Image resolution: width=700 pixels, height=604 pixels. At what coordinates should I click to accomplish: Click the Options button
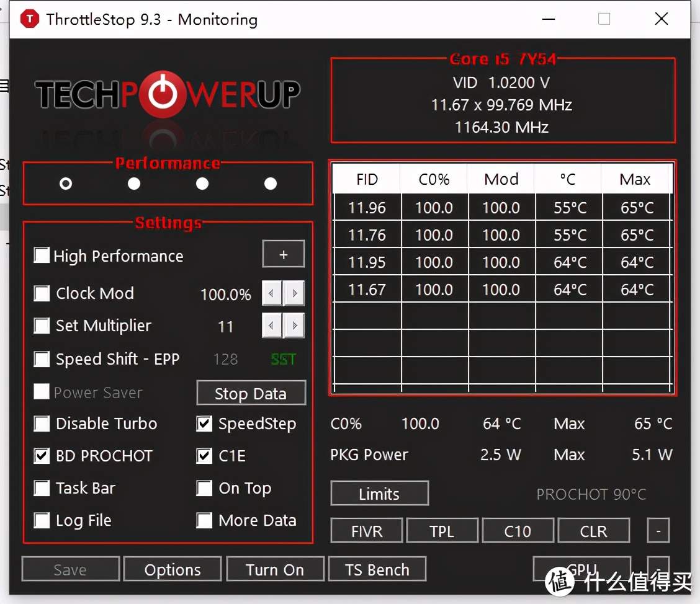coord(173,569)
